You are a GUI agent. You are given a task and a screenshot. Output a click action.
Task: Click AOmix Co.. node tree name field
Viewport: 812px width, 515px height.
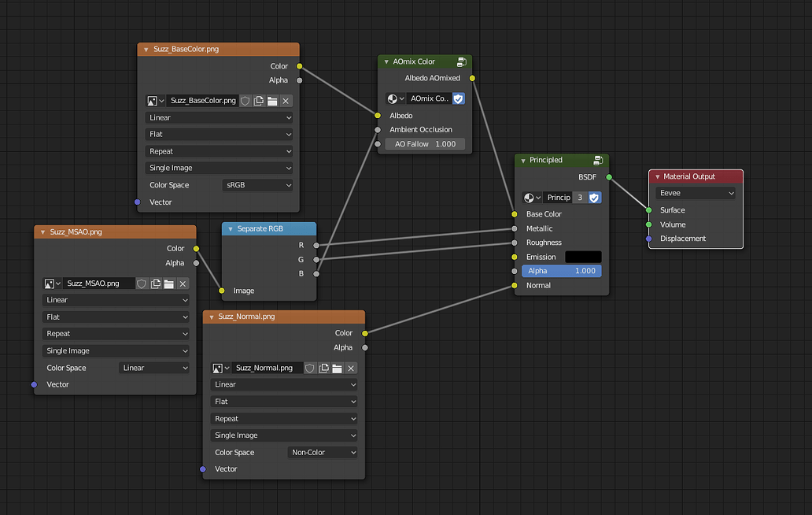point(429,98)
